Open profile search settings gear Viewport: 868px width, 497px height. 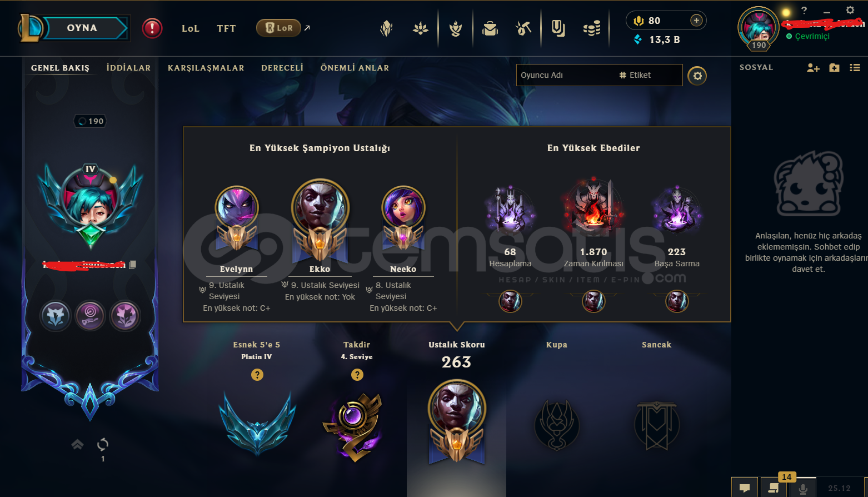pos(697,76)
